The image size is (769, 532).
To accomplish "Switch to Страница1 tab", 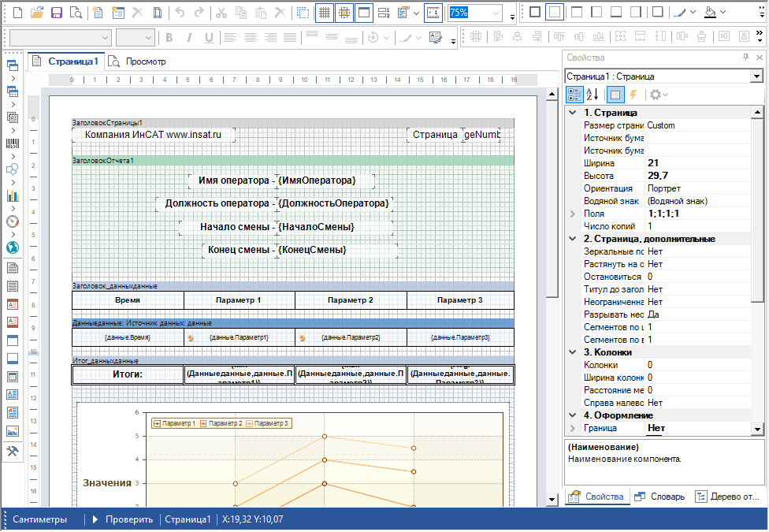I will (65, 61).
